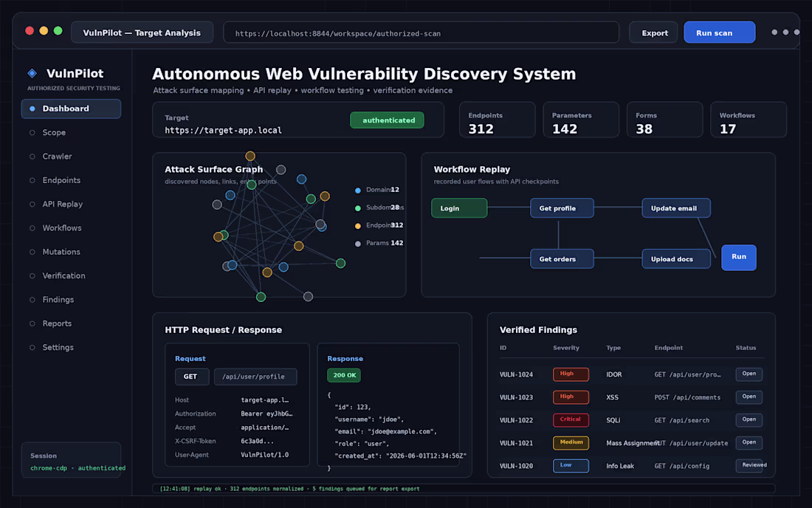Click the GET method selector

point(192,377)
